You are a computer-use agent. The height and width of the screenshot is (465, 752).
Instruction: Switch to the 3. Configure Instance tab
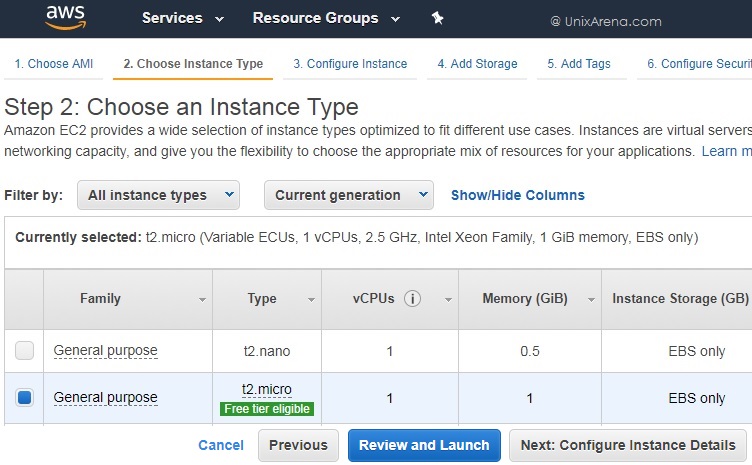350,64
